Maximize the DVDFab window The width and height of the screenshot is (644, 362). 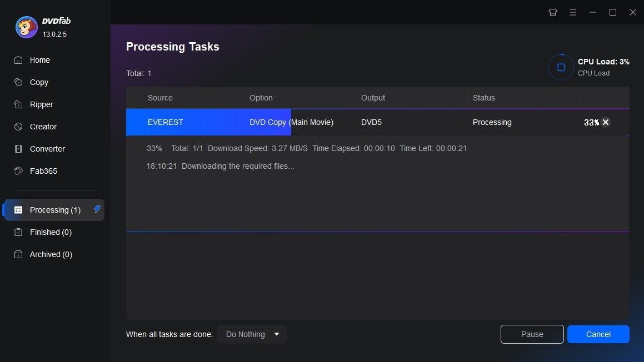[613, 12]
